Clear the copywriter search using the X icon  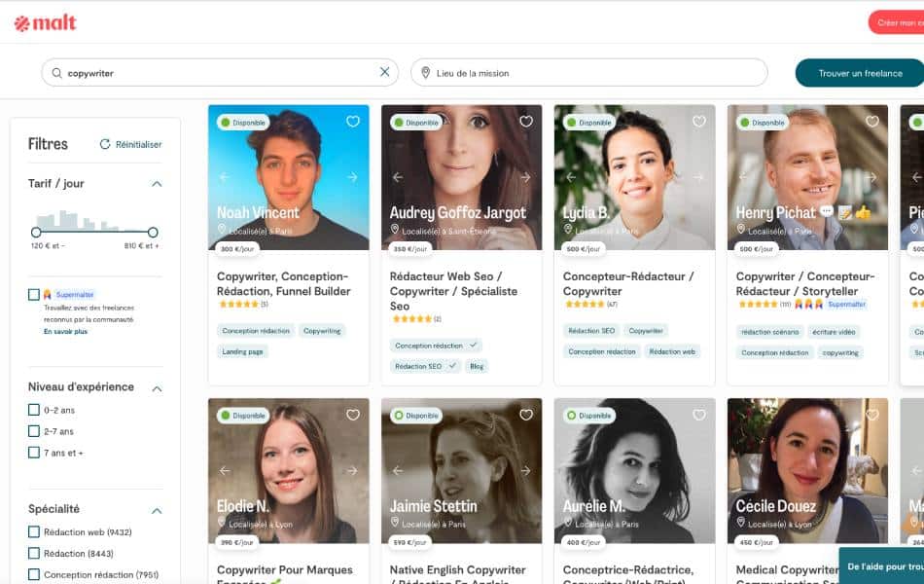384,71
